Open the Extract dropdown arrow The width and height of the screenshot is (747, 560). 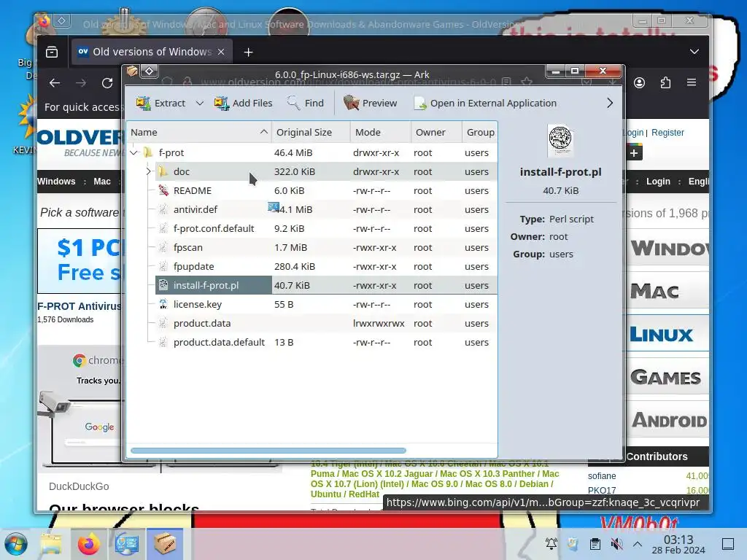(200, 103)
